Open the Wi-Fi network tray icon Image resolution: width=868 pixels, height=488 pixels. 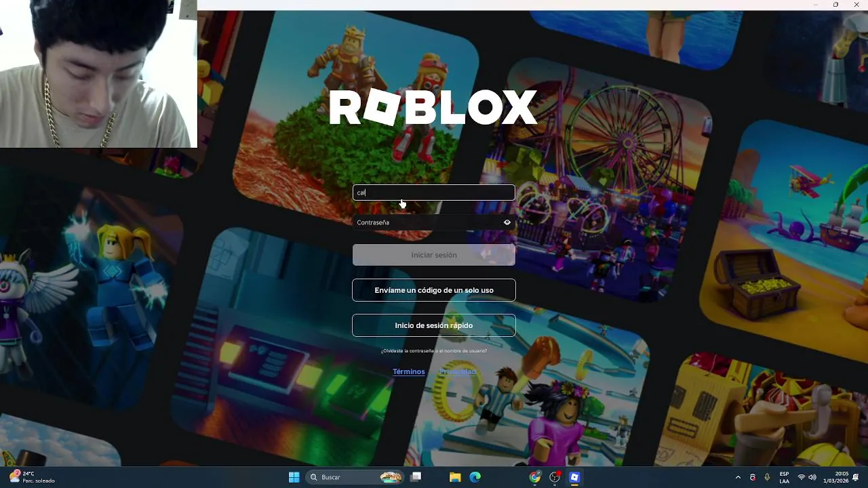(x=801, y=477)
